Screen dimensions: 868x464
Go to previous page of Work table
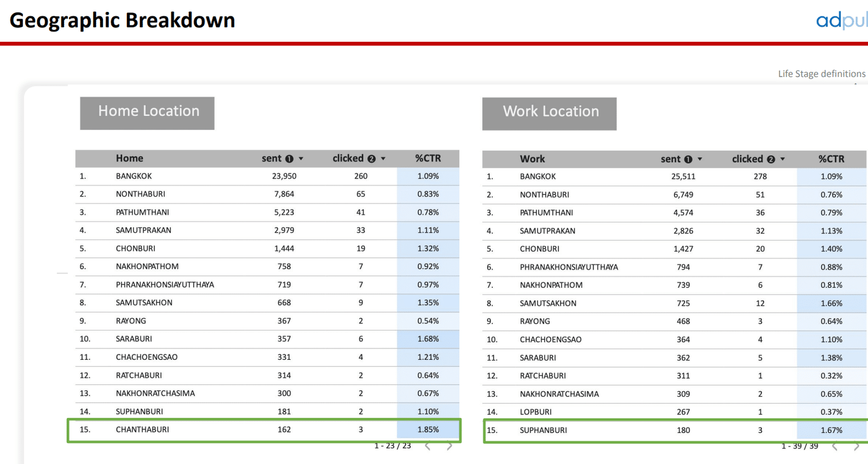[x=835, y=447]
